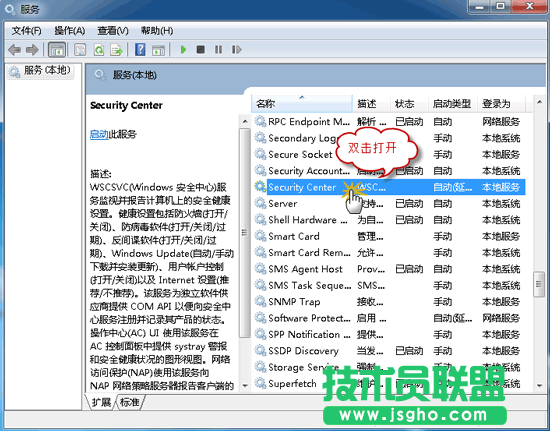550x431 pixels.
Task: Select the Secondary Logon service row
Action: tap(389, 138)
